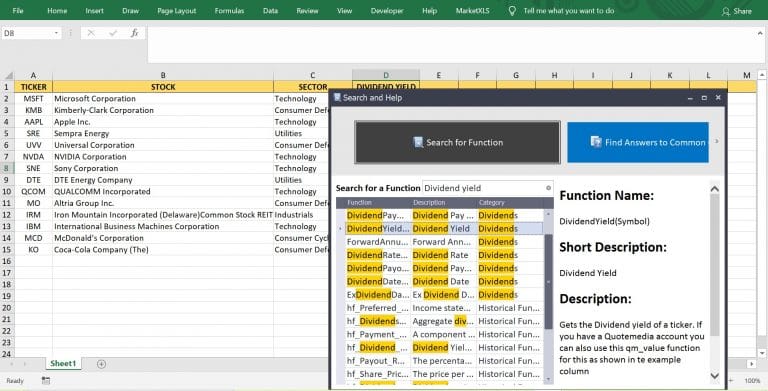Select the DividendDate function row
The height and width of the screenshot is (391, 768).
pyautogui.click(x=444, y=281)
